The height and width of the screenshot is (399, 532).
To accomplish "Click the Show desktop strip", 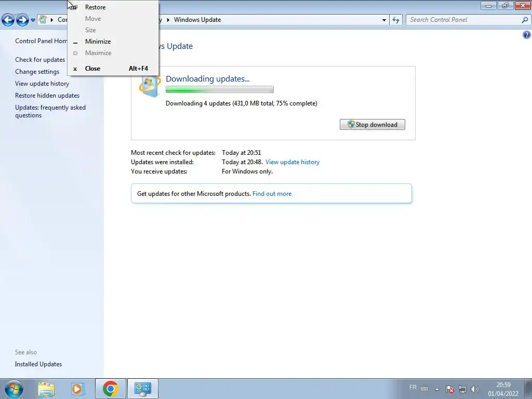I will click(528, 389).
